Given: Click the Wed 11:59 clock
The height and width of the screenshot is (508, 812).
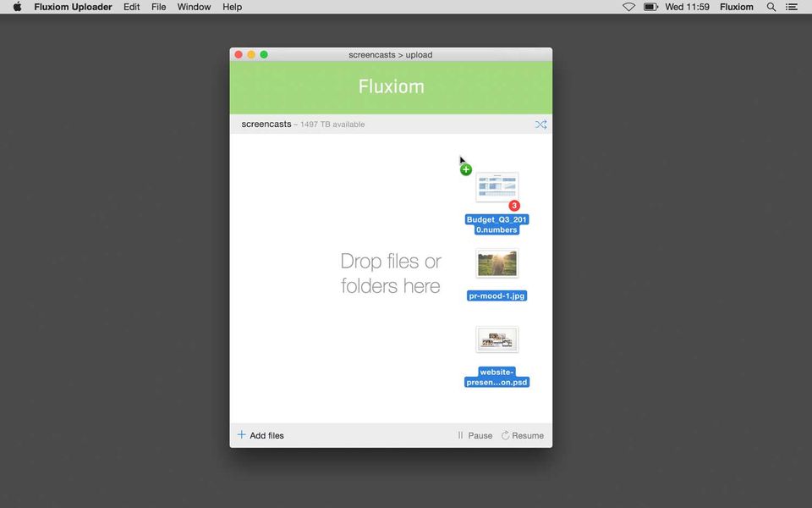Looking at the screenshot, I should coord(687,7).
